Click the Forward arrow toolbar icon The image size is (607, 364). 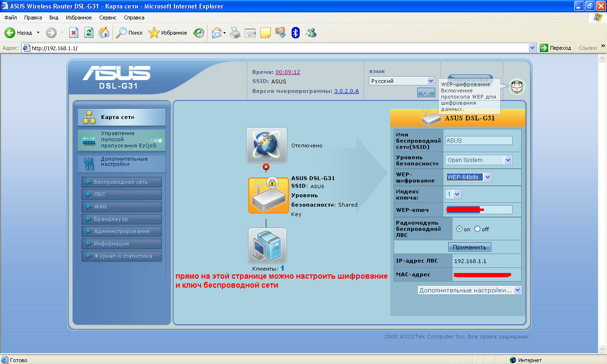tap(51, 33)
